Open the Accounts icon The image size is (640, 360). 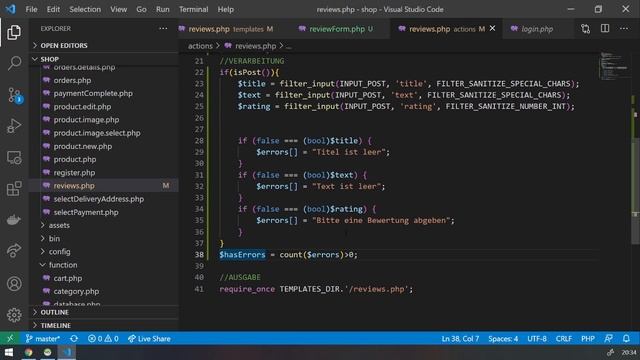click(14, 284)
